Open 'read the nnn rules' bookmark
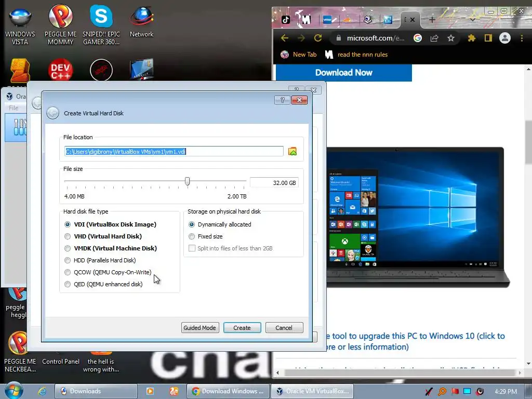 pyautogui.click(x=356, y=54)
